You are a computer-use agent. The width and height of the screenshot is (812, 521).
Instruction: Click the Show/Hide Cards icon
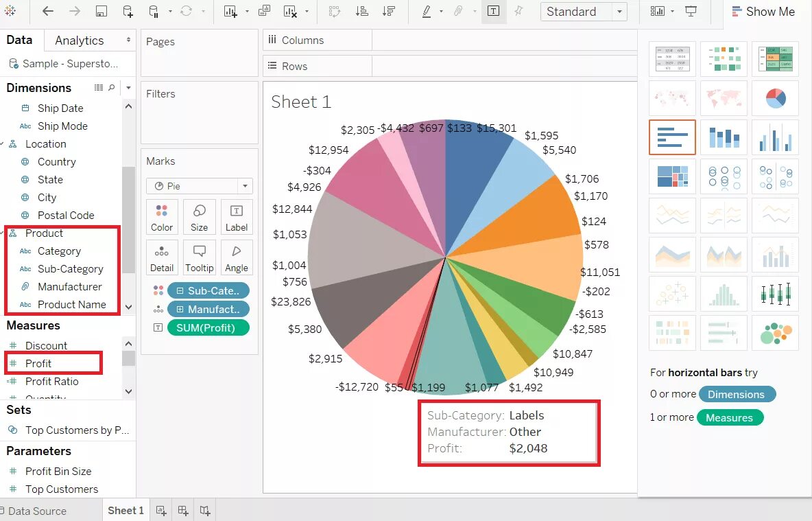658,12
